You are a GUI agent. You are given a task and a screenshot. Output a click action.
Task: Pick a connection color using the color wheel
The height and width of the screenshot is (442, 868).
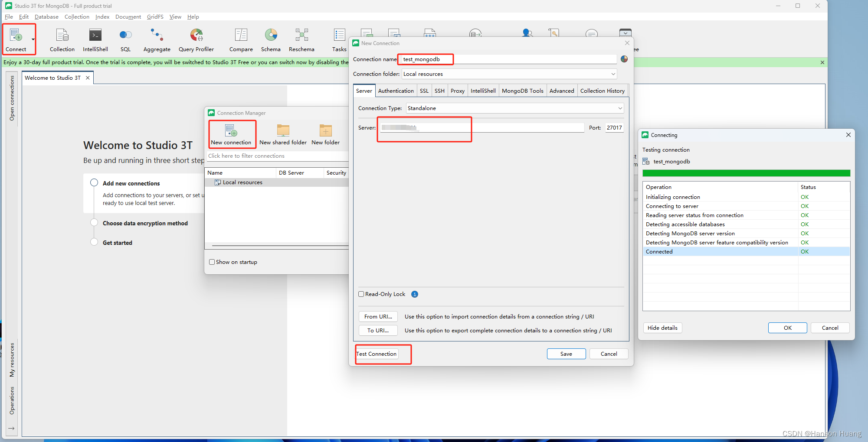tap(624, 59)
